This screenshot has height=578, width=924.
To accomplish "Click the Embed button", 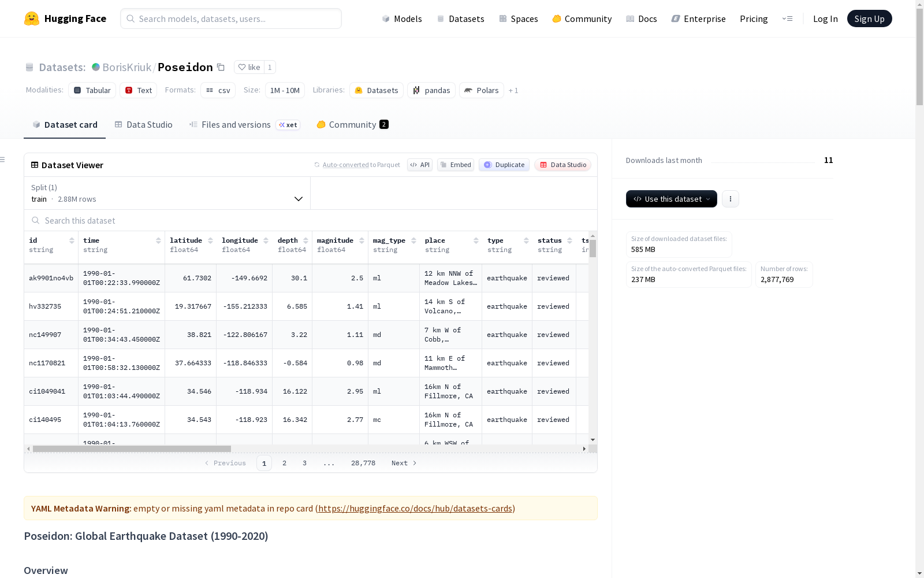I will [456, 165].
